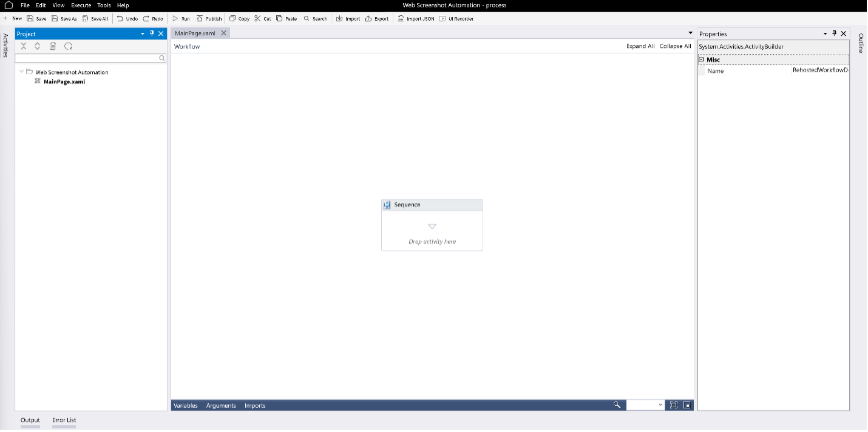Viewport: 868px width, 432px height.
Task: Open the Execute menu
Action: 81,5
